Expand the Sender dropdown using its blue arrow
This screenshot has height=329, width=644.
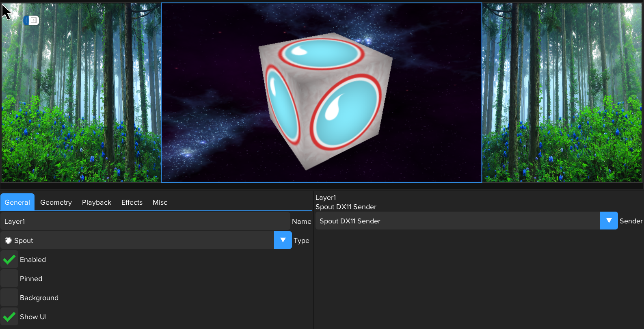(609, 221)
